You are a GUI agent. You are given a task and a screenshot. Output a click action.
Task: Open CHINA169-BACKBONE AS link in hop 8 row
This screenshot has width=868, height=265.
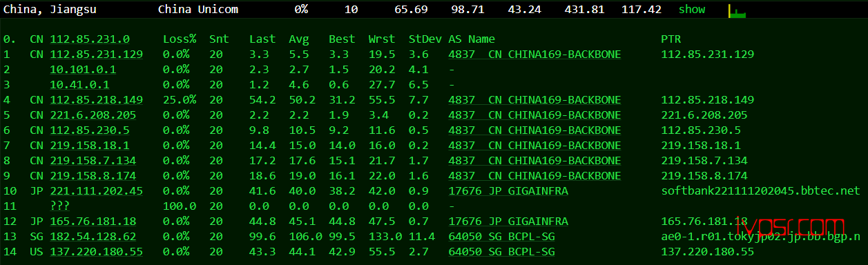[x=534, y=161]
